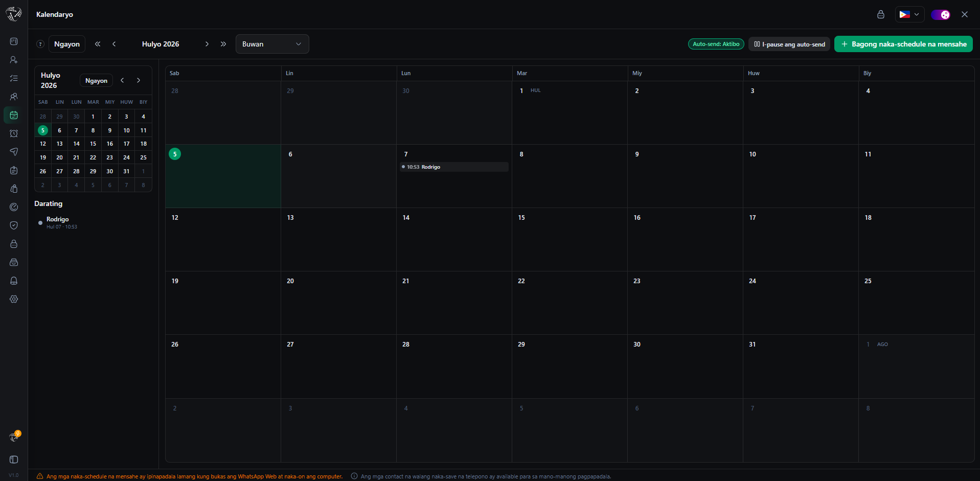
Task: Open the padlock icon in the sidebar
Action: point(14,244)
